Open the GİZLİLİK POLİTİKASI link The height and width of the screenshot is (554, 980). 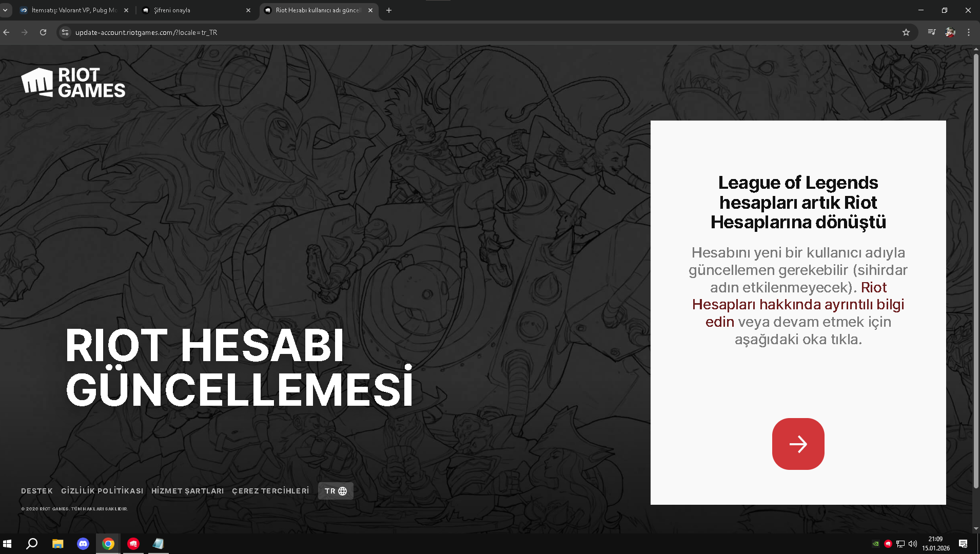[x=102, y=491]
